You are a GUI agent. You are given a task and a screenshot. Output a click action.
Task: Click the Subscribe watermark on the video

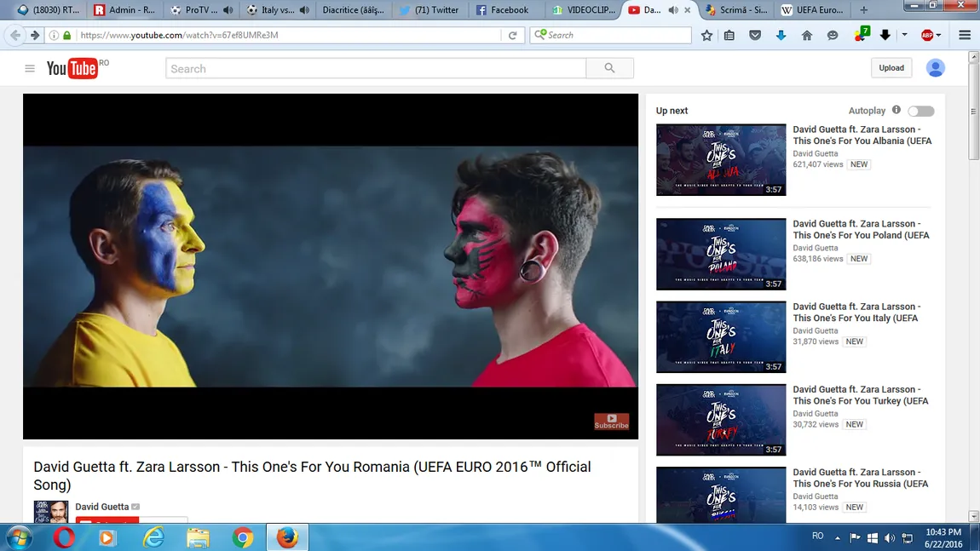[x=611, y=422]
